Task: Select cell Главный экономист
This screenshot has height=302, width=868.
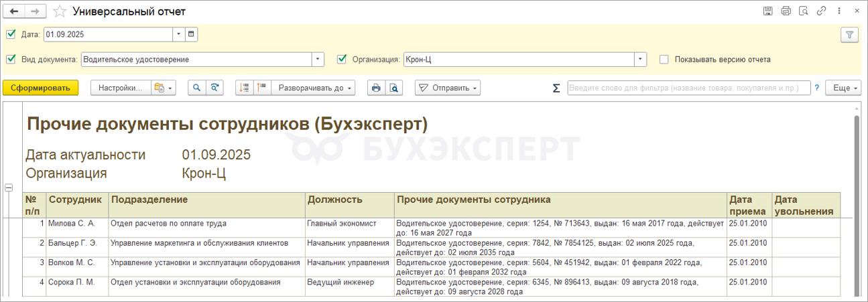Action: (x=349, y=228)
